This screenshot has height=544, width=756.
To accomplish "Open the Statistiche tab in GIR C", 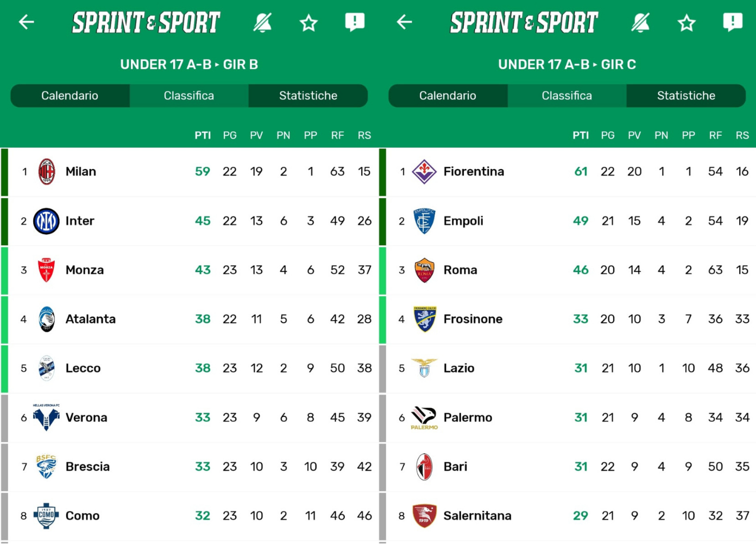I will (686, 96).
